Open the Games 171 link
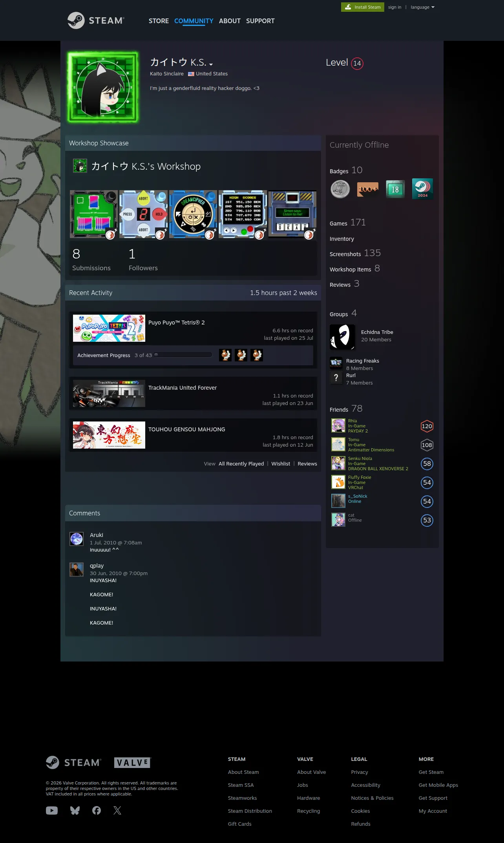 [348, 223]
